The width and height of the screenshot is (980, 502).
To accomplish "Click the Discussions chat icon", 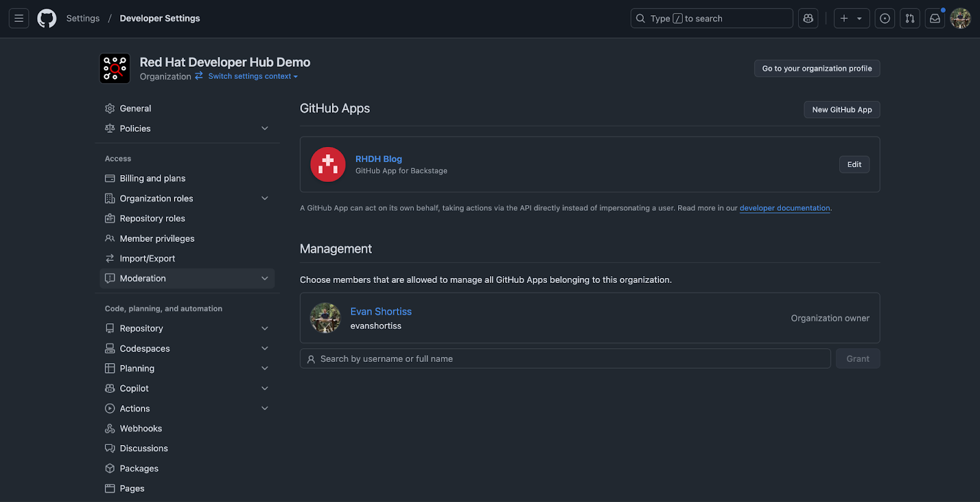I will (110, 449).
